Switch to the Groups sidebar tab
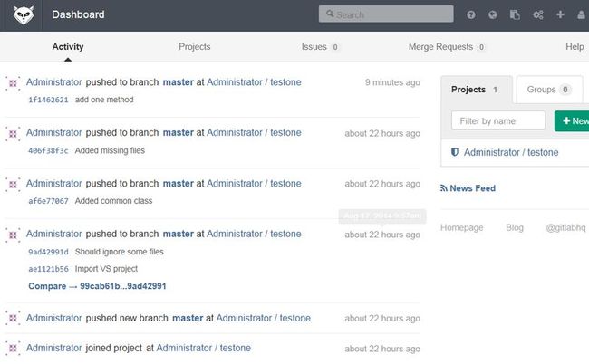589x364 pixels. 549,90
